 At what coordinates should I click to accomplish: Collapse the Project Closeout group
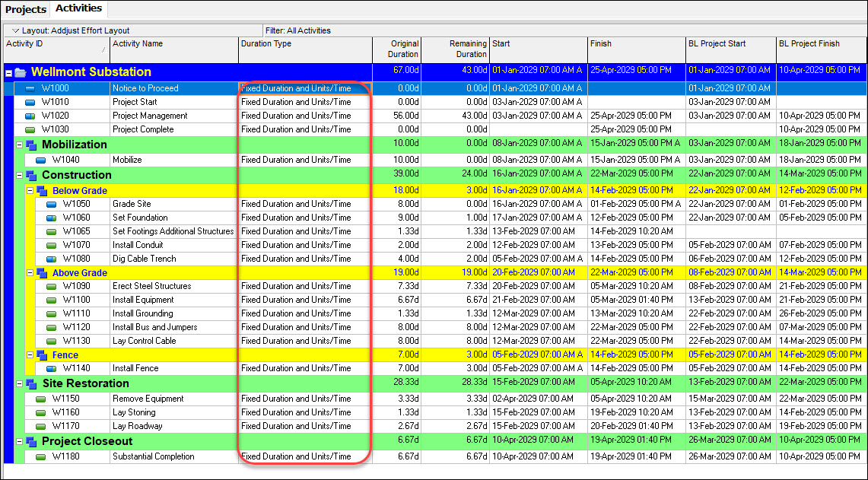(x=20, y=442)
